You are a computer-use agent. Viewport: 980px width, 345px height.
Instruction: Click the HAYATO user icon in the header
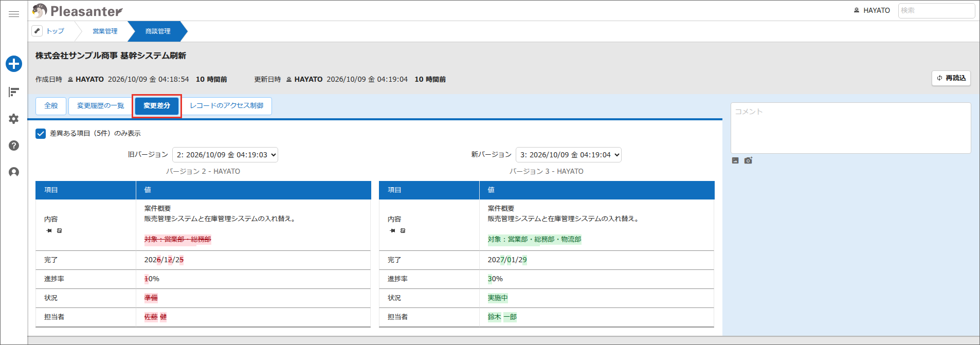pyautogui.click(x=857, y=10)
